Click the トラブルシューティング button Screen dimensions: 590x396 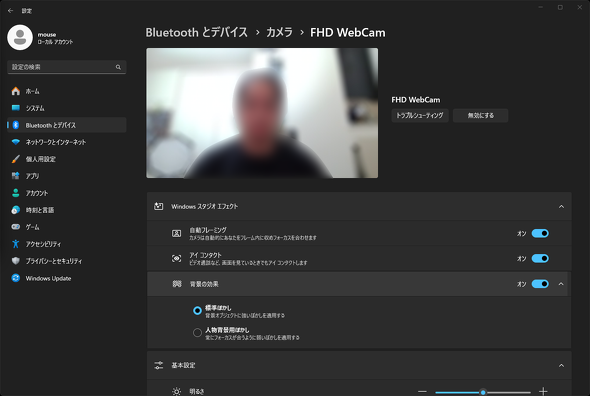click(x=420, y=116)
